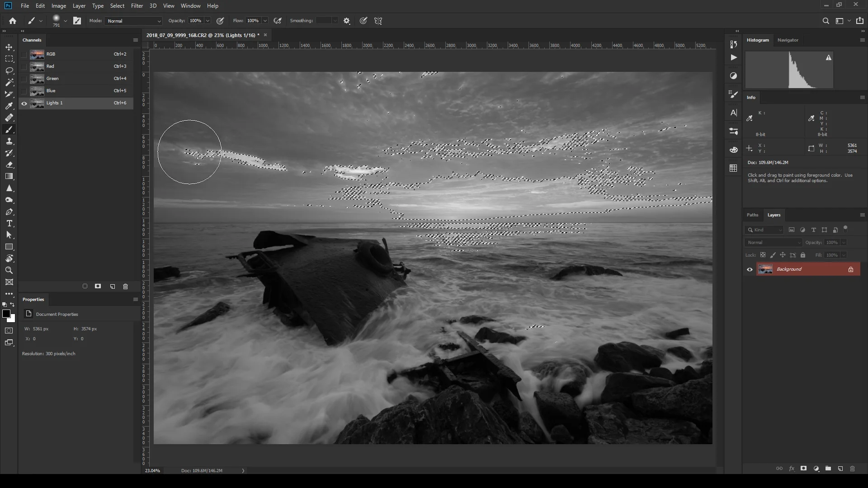Screen dimensions: 868x488
Task: Click the foreground color swatch
Action: pyautogui.click(x=6, y=314)
